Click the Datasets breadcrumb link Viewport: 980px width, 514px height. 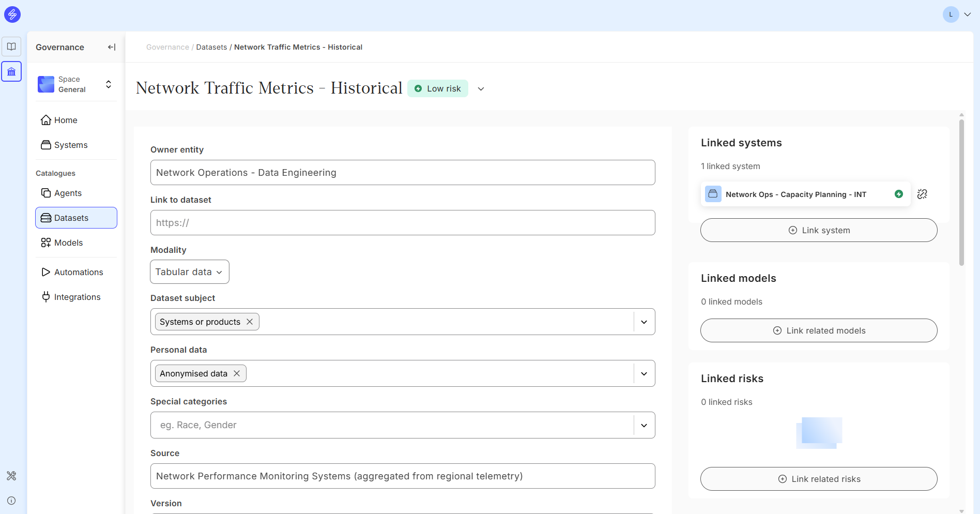point(211,47)
